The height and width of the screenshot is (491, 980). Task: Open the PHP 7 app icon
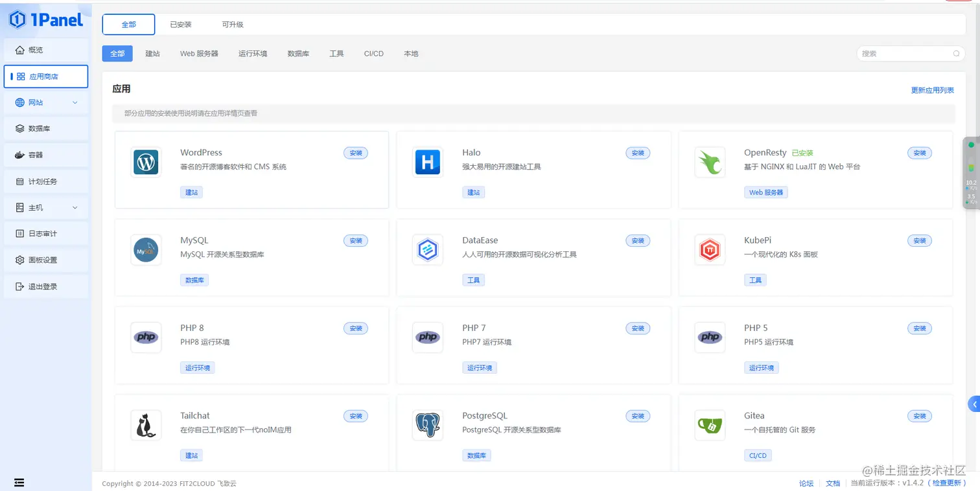click(428, 337)
